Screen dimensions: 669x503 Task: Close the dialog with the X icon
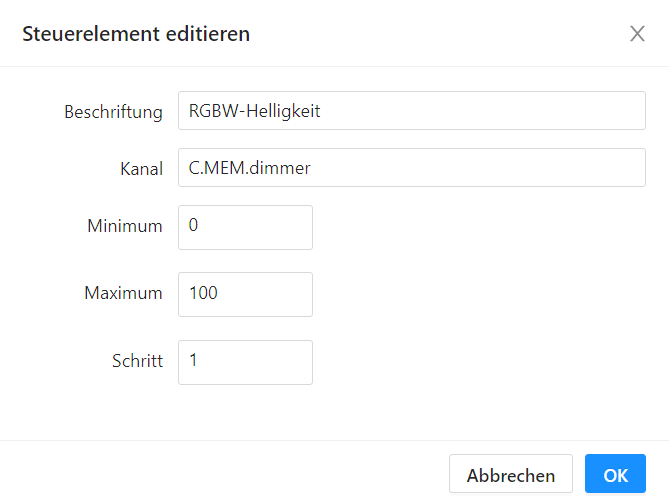[637, 34]
